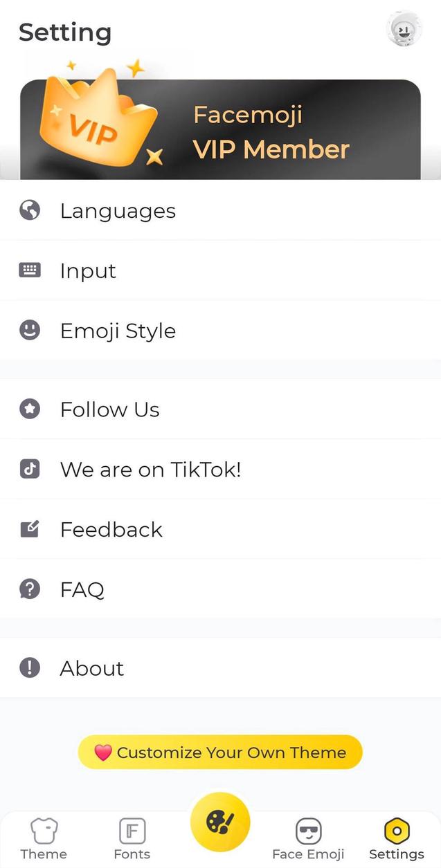Open Emoji Style smiley icon

[29, 330]
